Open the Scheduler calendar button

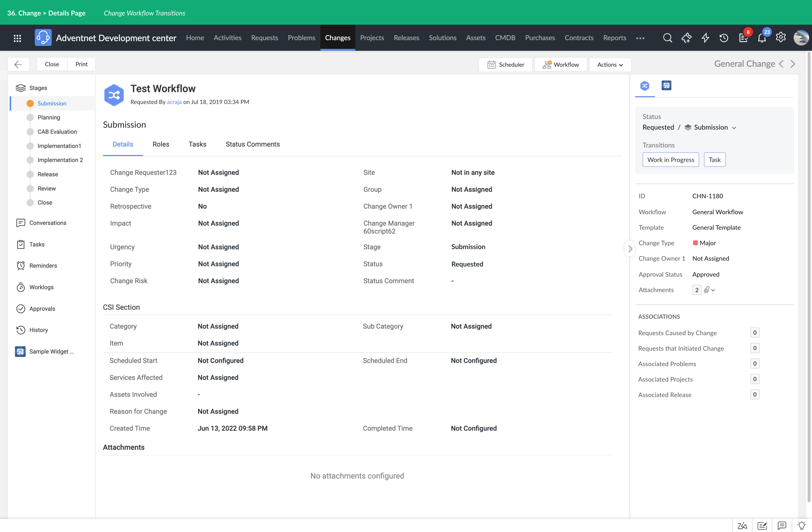[x=506, y=65]
